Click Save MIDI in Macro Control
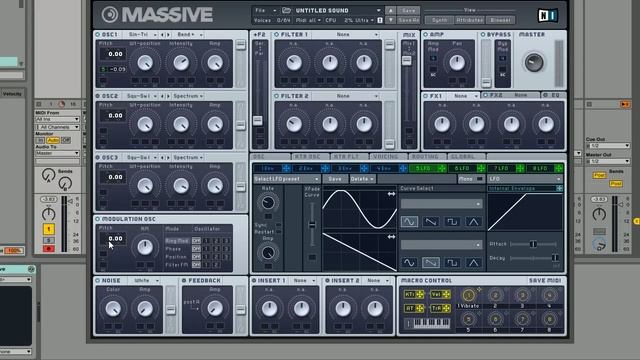The image size is (640, 360). [x=545, y=281]
